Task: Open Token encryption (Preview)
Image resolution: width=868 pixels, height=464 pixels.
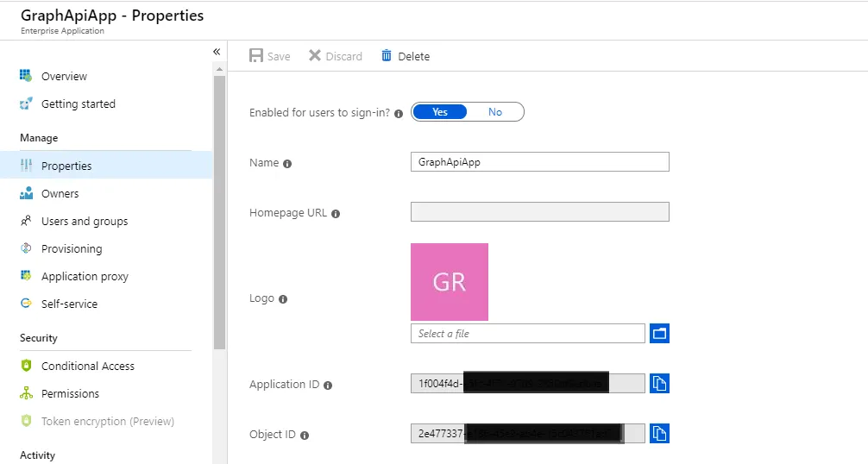Action: pos(106,421)
